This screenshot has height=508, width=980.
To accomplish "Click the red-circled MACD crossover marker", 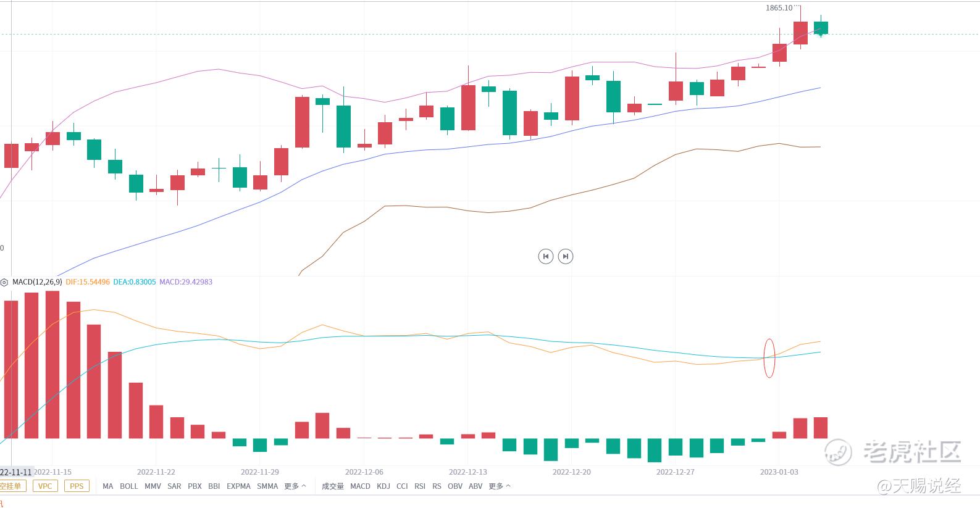I will [769, 358].
